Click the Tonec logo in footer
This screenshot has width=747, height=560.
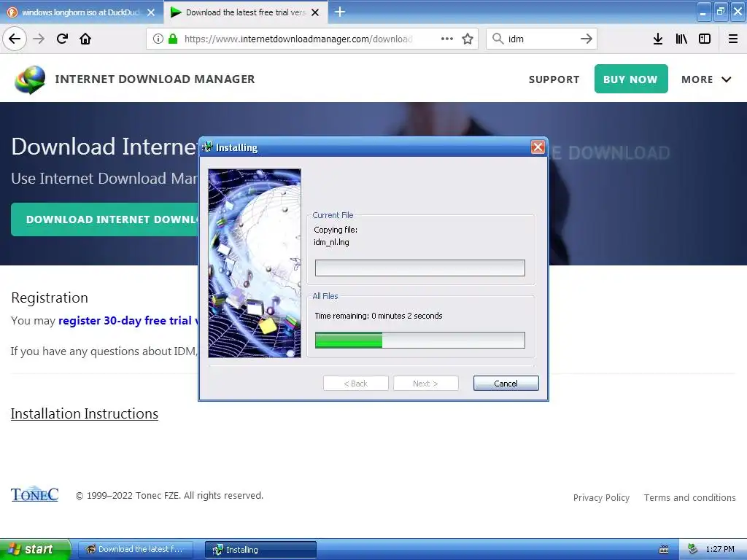point(35,495)
